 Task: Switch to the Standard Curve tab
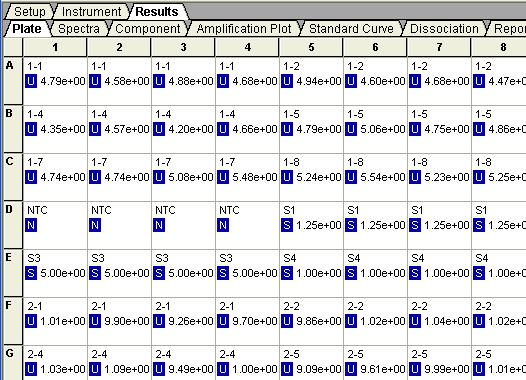(351, 29)
